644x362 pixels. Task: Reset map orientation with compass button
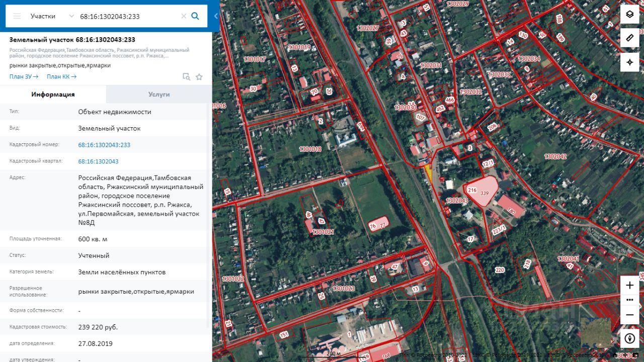click(x=629, y=338)
